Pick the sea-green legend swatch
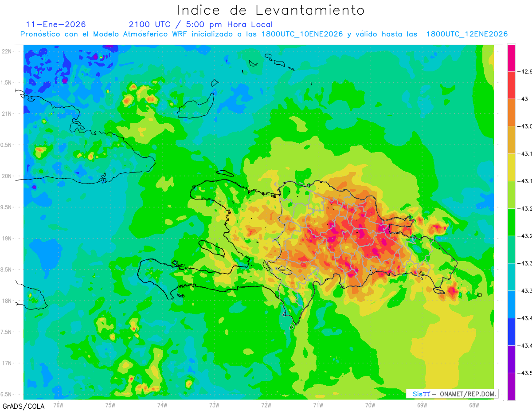This screenshot has width=532, height=411. tap(511, 250)
